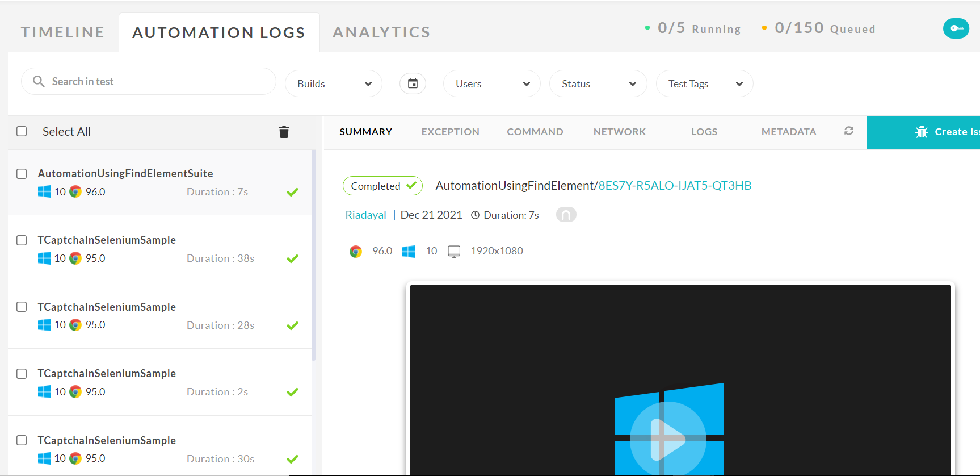Click green checkmark on the 28s test
Screen dimensions: 980x476
pyautogui.click(x=293, y=325)
